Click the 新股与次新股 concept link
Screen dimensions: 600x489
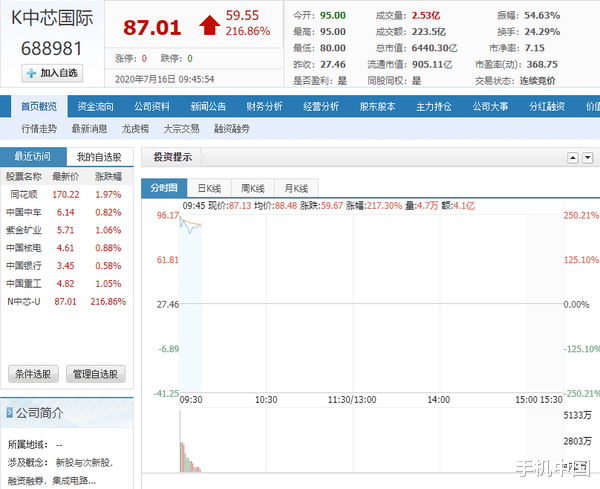[x=83, y=463]
